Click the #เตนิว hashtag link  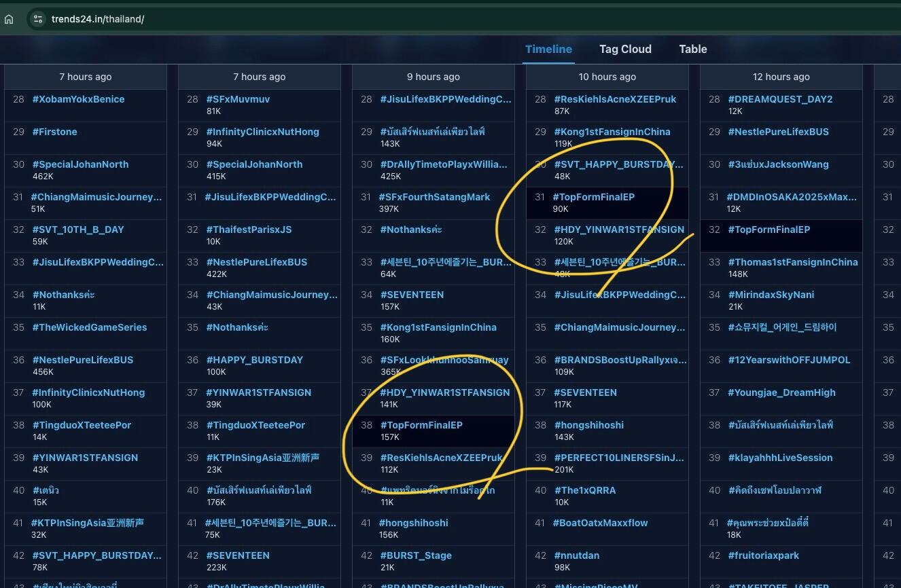(x=46, y=490)
